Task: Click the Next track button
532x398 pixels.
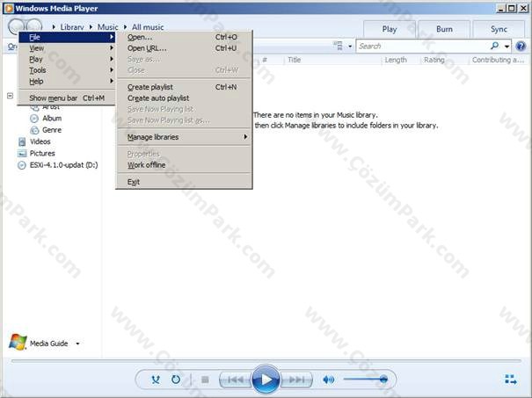Action: tap(296, 380)
